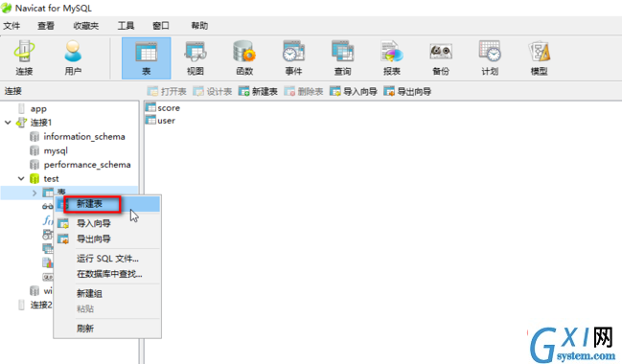Select the mysql tree item
622x364 pixels.
point(56,151)
